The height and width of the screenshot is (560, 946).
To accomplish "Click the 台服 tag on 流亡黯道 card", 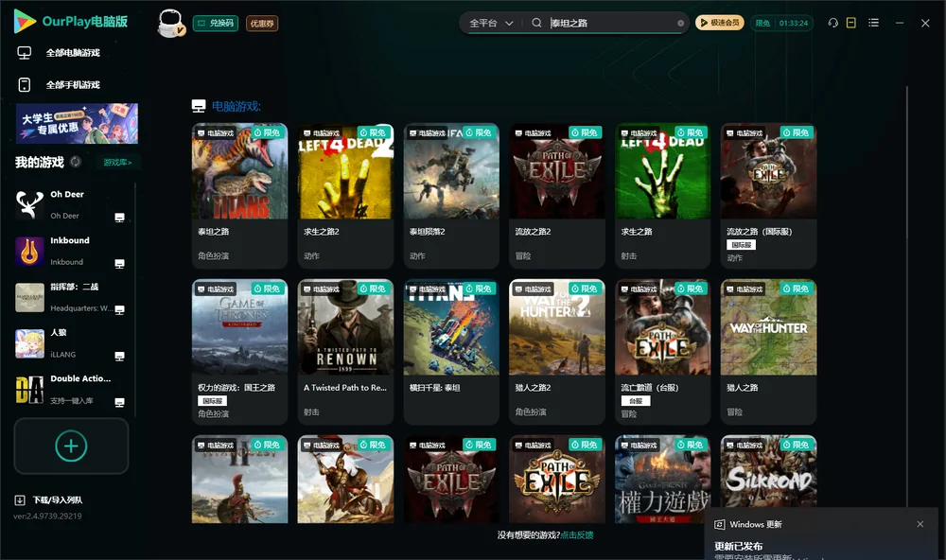I will pyautogui.click(x=636, y=401).
